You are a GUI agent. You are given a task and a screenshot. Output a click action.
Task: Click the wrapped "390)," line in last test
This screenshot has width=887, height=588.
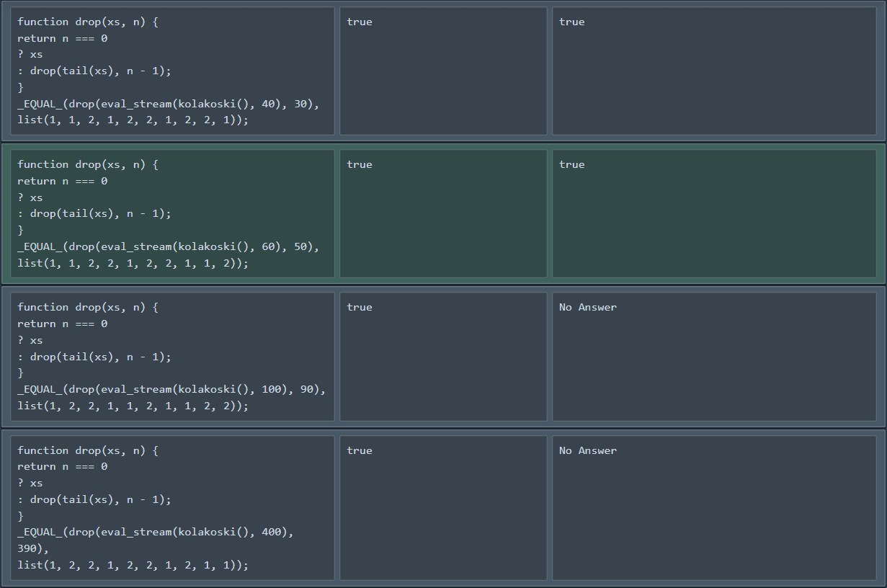(x=33, y=548)
